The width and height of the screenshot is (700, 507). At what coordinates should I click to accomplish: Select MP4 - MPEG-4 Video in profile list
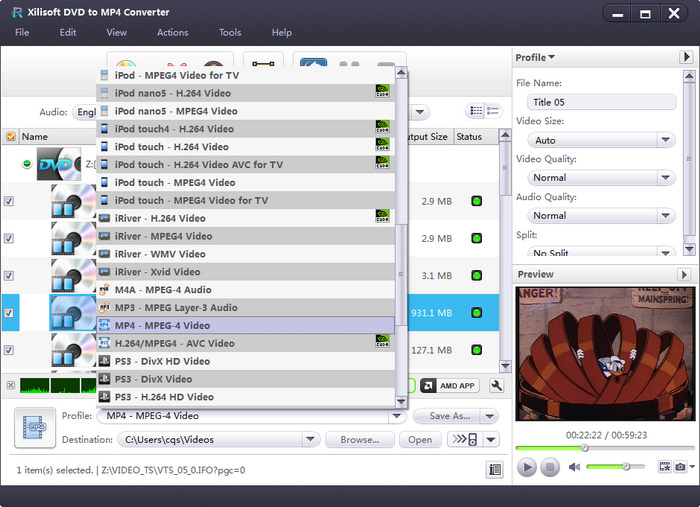coord(246,325)
